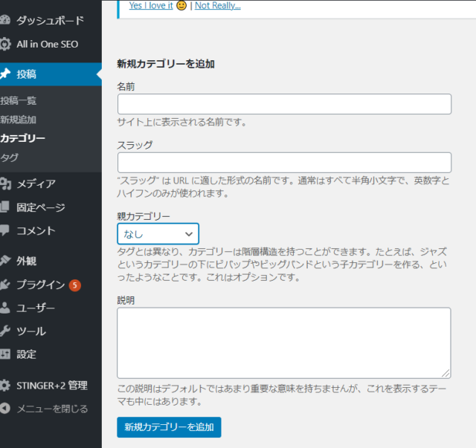Open the 親カテゴリー dropdown showing なし
This screenshot has height=448, width=476.
pyautogui.click(x=158, y=234)
